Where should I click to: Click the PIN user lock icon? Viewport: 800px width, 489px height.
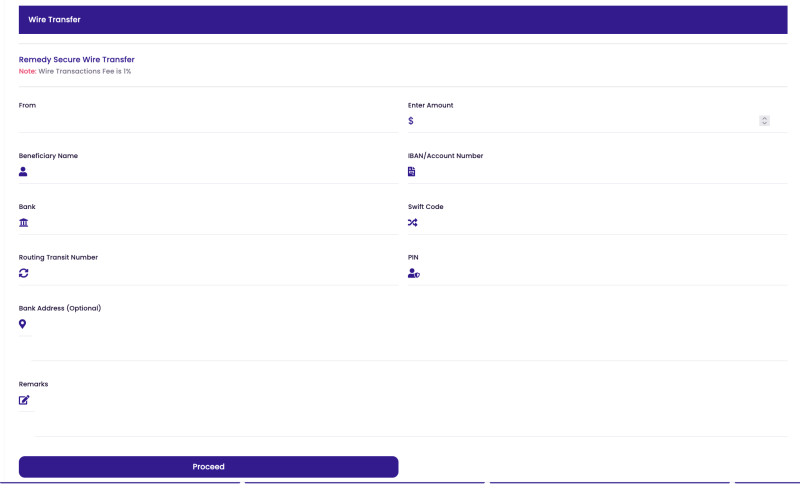(x=413, y=273)
